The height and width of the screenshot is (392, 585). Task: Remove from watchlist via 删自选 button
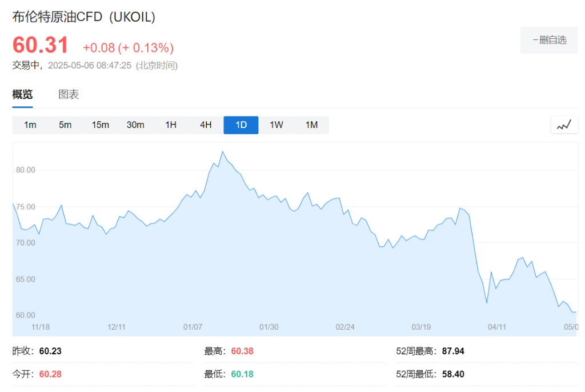pos(549,40)
